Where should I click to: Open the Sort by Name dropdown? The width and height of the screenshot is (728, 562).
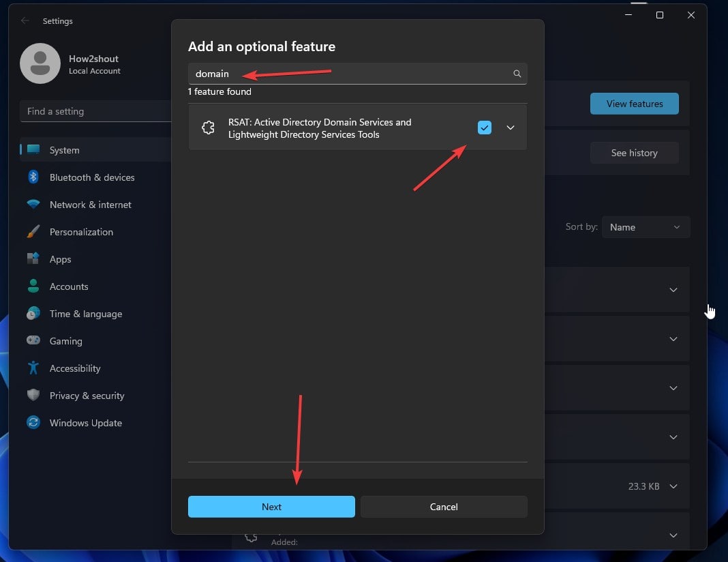coord(646,227)
